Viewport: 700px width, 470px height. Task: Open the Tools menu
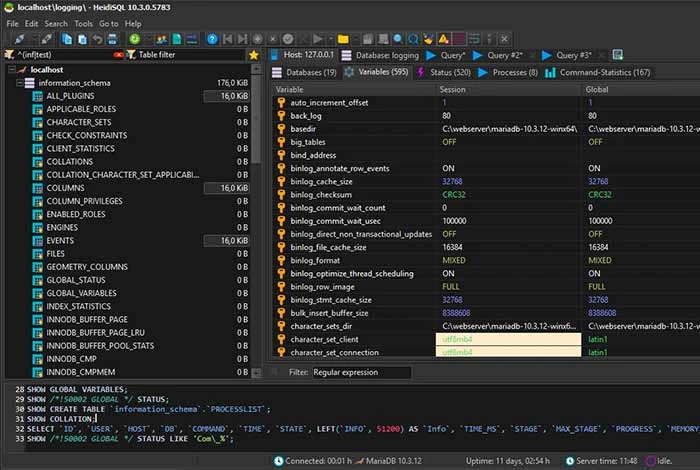tap(83, 24)
